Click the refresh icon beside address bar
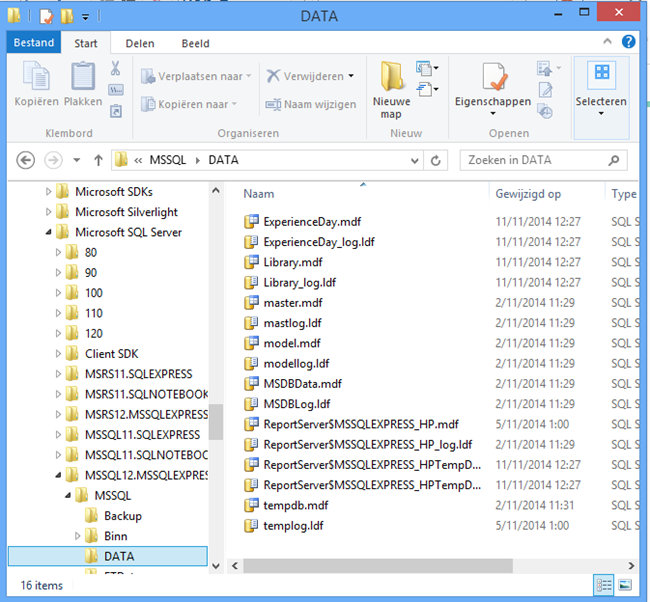The width and height of the screenshot is (650, 602). (x=435, y=160)
